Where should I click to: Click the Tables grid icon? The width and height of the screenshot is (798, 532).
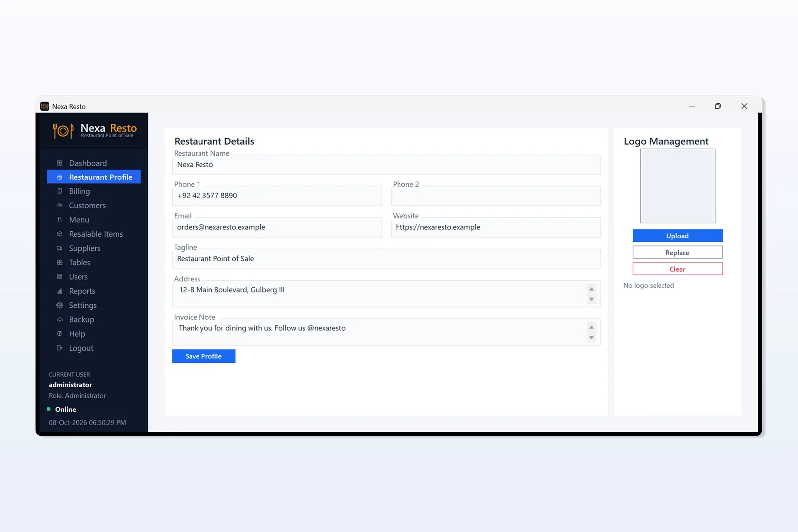click(60, 262)
